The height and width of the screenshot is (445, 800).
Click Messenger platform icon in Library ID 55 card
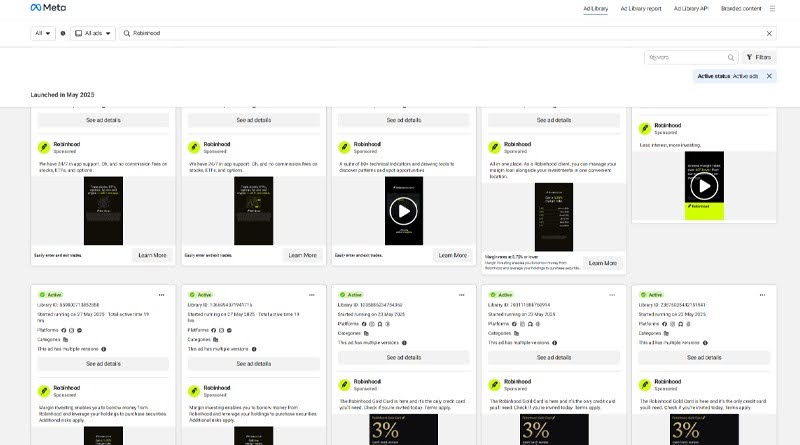coord(79,330)
